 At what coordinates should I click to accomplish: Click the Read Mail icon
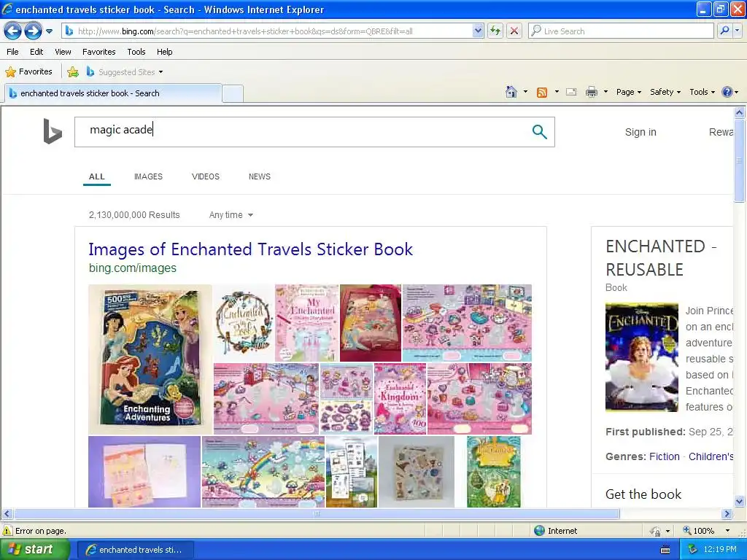point(571,92)
